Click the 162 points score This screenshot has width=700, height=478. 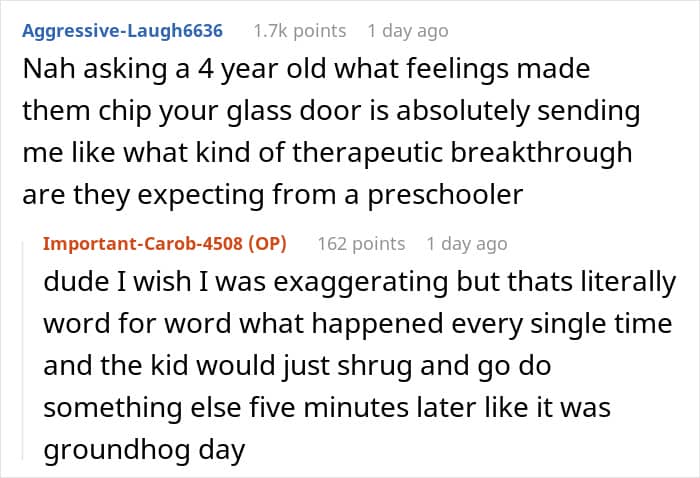(x=361, y=243)
